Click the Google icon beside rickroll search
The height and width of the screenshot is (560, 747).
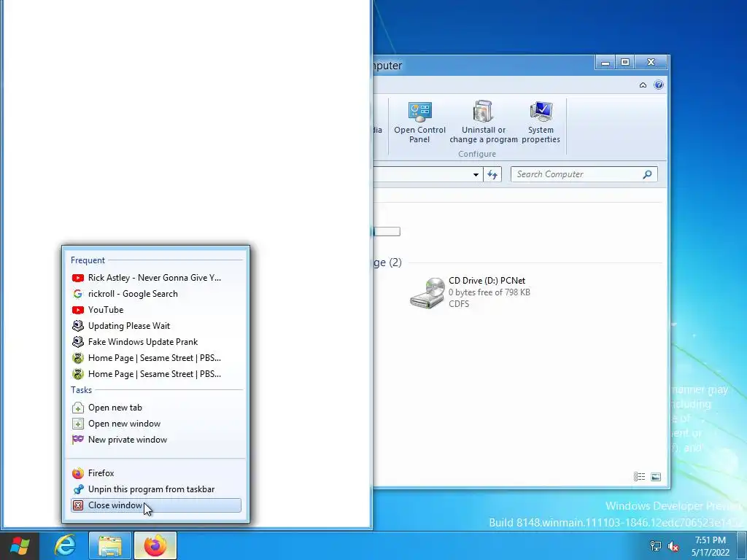tap(77, 294)
